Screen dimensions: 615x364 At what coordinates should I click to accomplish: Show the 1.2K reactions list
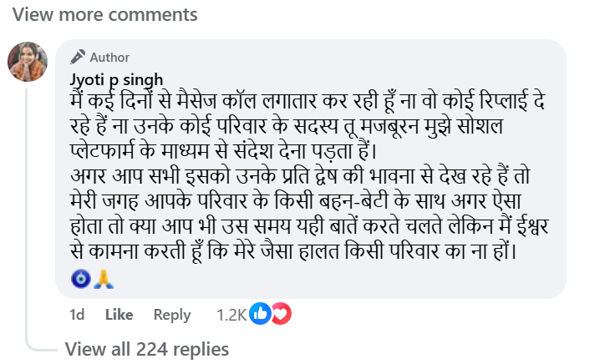click(x=229, y=315)
